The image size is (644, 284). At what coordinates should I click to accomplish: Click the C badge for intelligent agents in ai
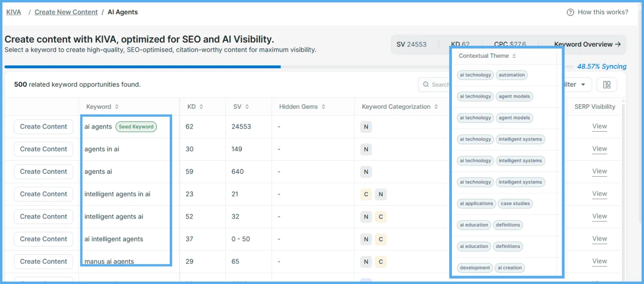point(366,194)
